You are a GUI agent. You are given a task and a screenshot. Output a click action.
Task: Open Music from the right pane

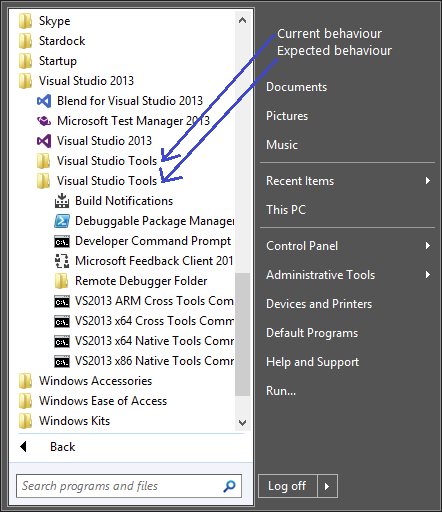click(282, 145)
